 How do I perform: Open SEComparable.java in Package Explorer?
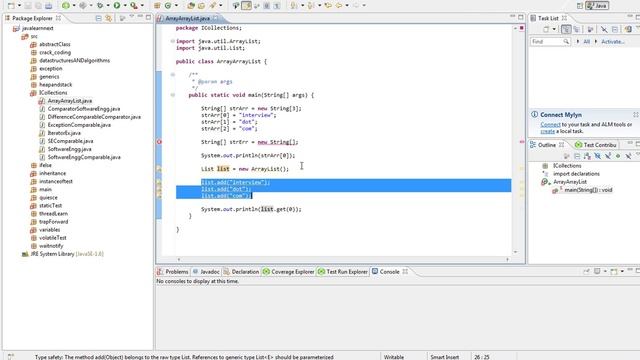tap(70, 141)
